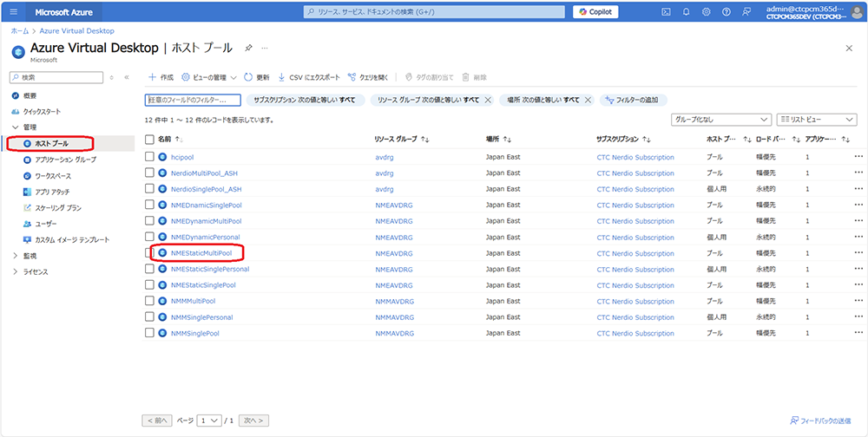Open the admin account menu
Viewport: 868px width, 437px height.
pos(814,11)
